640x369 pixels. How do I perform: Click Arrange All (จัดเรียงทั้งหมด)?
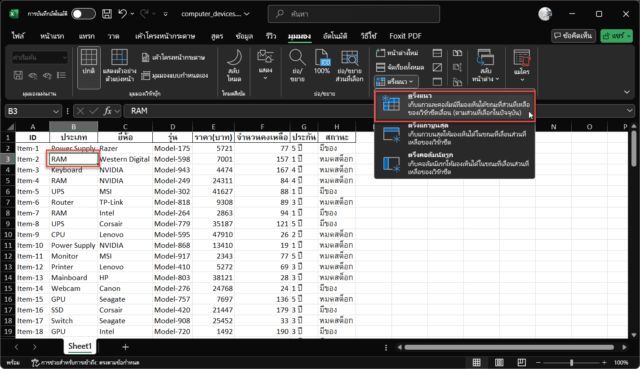tap(400, 67)
